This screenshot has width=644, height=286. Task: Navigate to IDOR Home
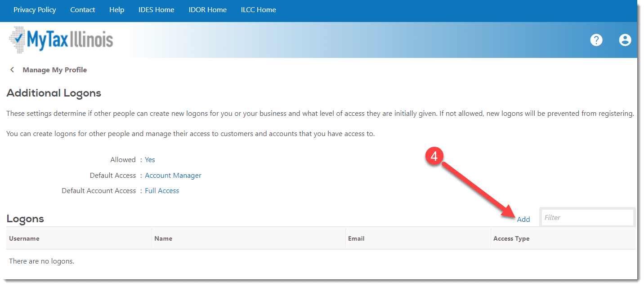coord(207,10)
